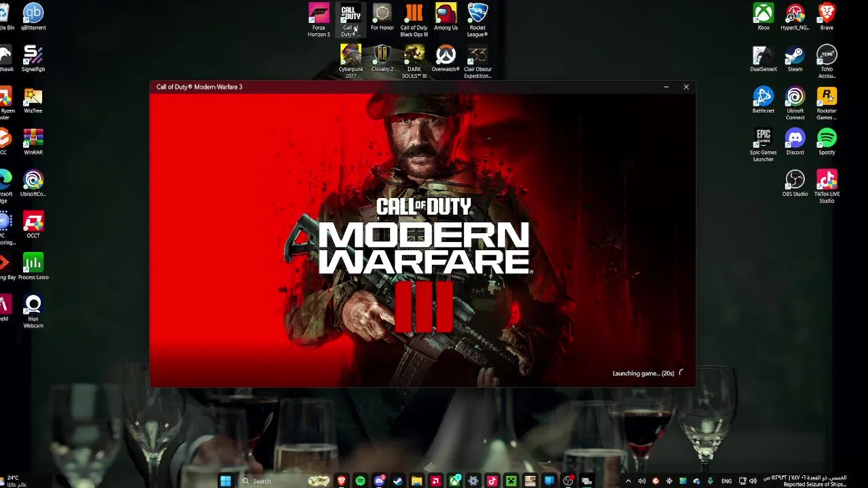Open Spotify from the taskbar
This screenshot has width=868, height=488.
click(x=361, y=481)
